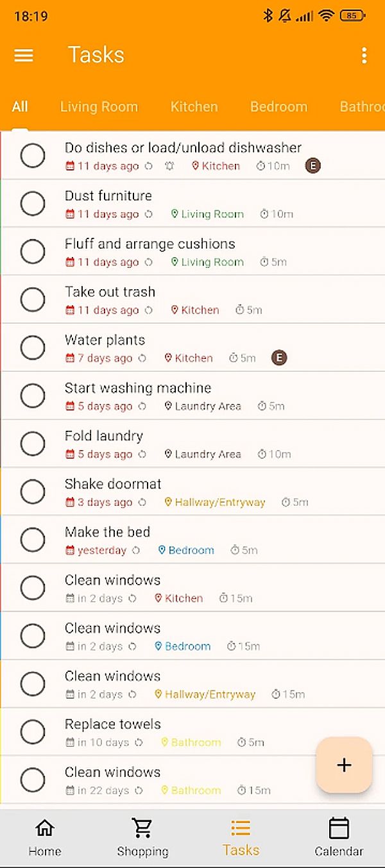
Task: Open the three-dot overflow menu
Action: click(364, 55)
